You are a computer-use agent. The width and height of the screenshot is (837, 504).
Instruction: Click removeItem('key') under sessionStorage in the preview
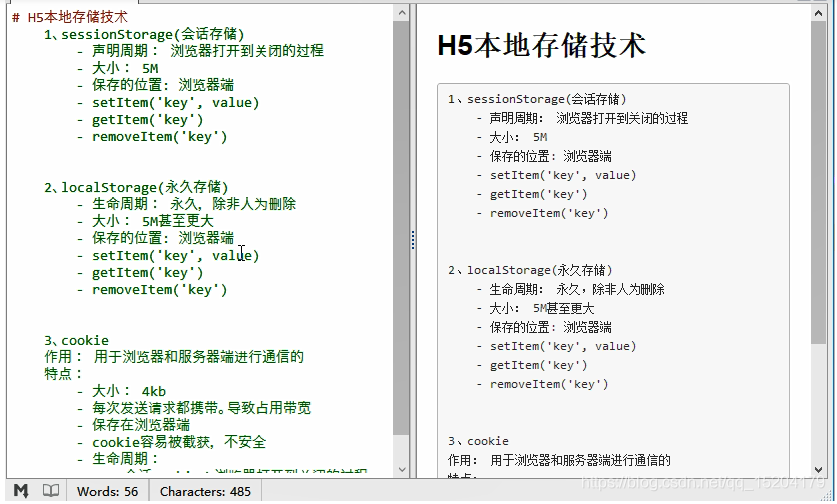pyautogui.click(x=542, y=214)
